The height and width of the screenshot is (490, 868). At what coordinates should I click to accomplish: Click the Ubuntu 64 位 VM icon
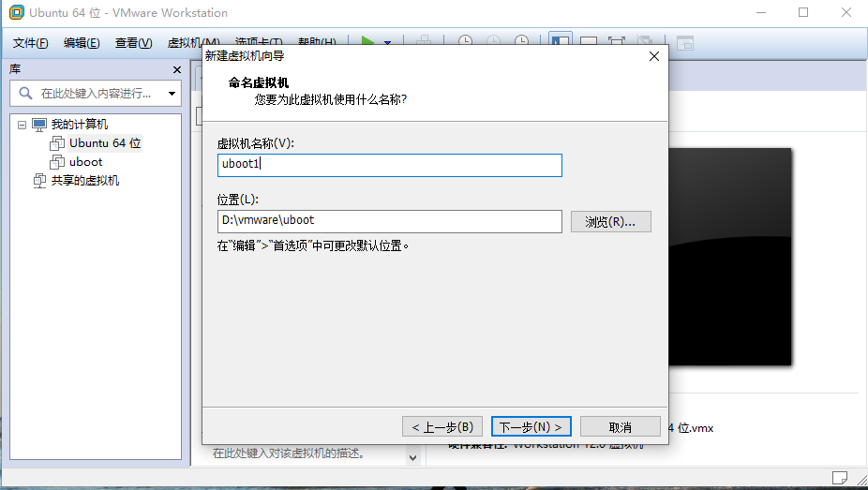tap(57, 143)
